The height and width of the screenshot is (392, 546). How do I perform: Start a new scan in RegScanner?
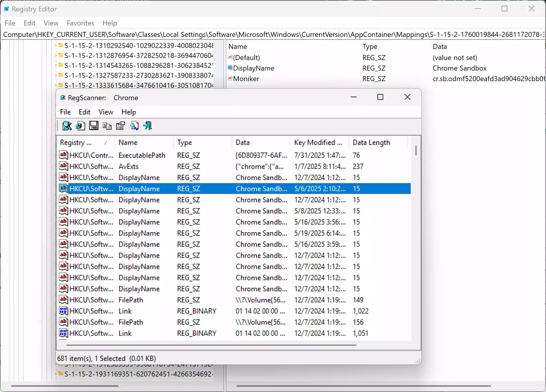[66, 126]
